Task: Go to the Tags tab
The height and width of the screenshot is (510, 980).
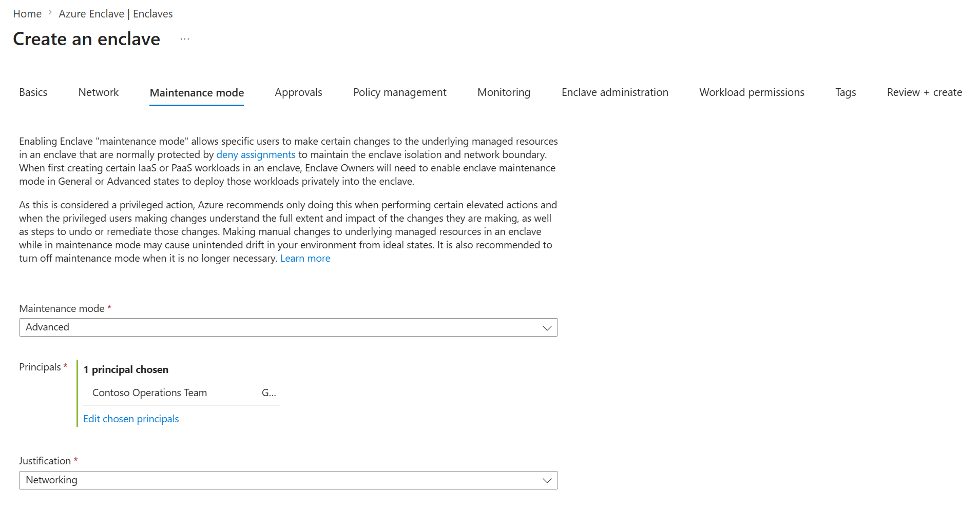Action: coord(846,92)
